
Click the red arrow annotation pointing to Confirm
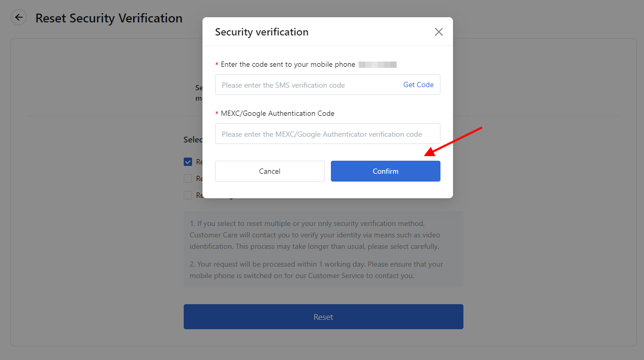point(452,141)
